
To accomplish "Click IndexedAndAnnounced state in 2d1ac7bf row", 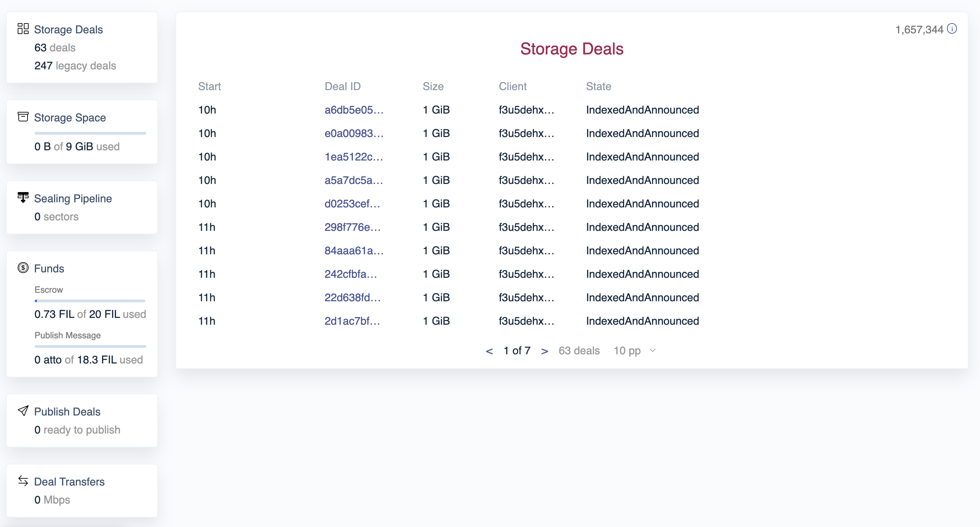I will click(642, 321).
